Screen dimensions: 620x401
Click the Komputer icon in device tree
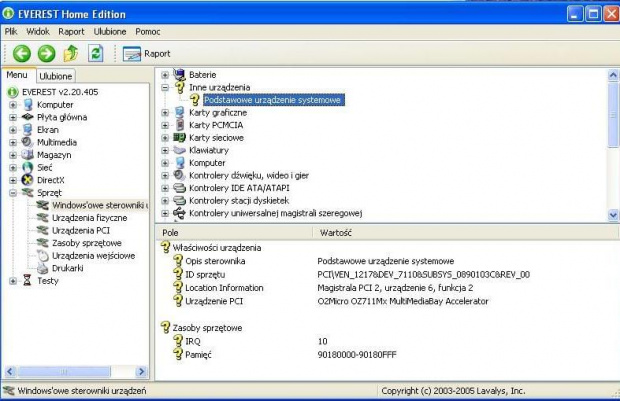[180, 163]
